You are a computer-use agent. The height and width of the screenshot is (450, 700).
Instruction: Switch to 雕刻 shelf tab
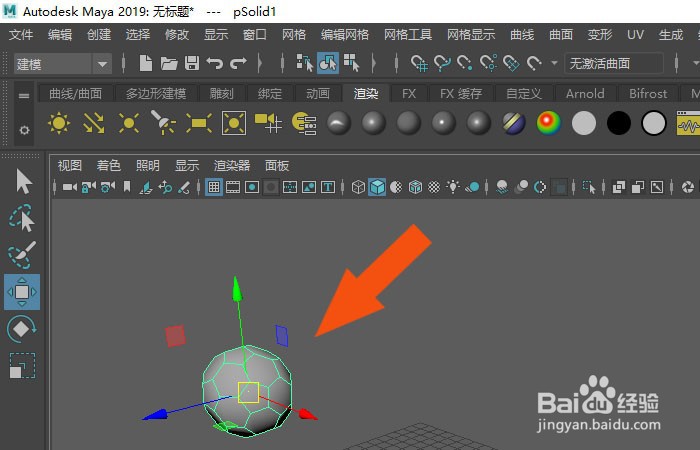tap(221, 94)
